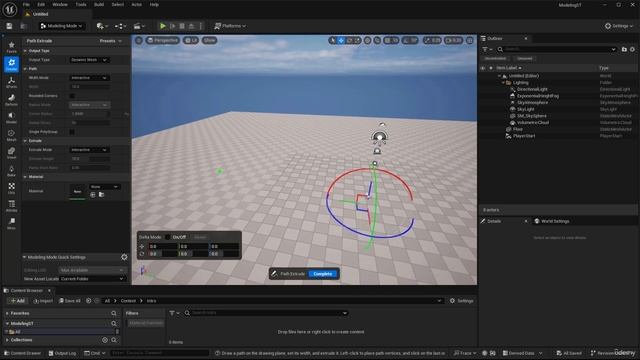Open the Mesh tool category
640x360 pixels.
tap(11, 135)
